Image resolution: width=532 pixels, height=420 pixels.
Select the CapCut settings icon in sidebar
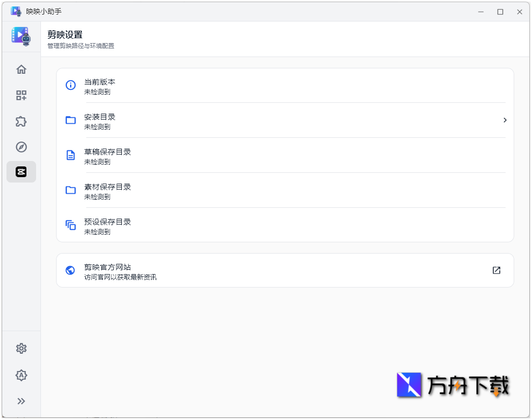tap(21, 172)
